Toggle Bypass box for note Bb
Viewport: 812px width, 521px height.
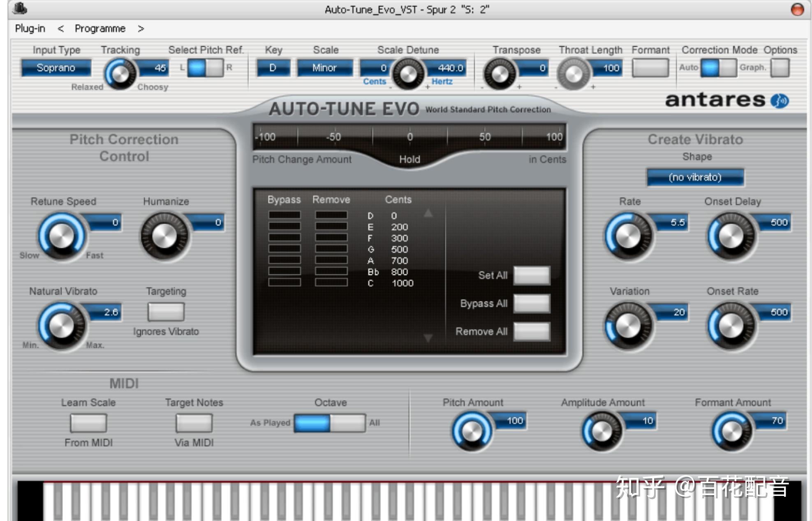click(285, 271)
